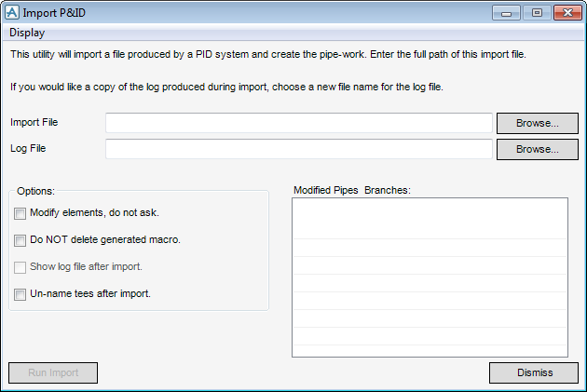587x392 pixels.
Task: Enable 'Modify elements, do not ask' option
Action: (x=20, y=213)
